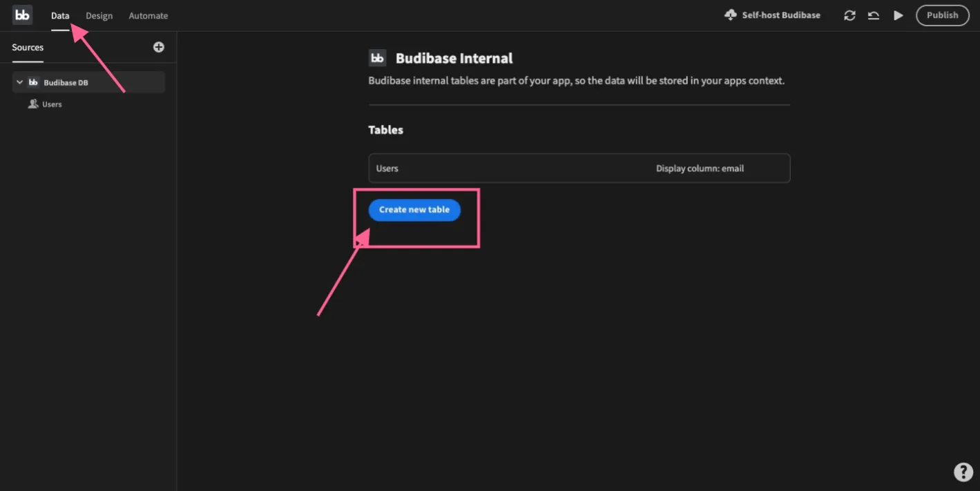Click the internal tables description text
This screenshot has width=980, height=491.
tap(577, 81)
